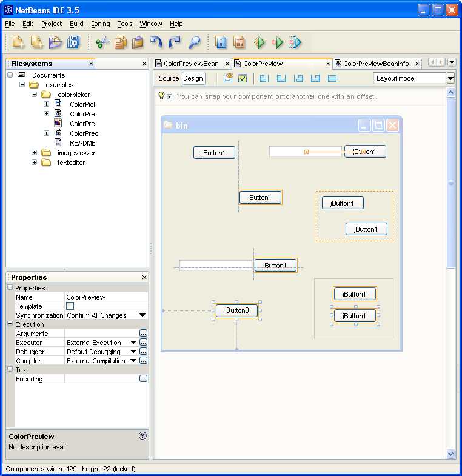Open the Encoding ellipsis editor button

click(143, 378)
